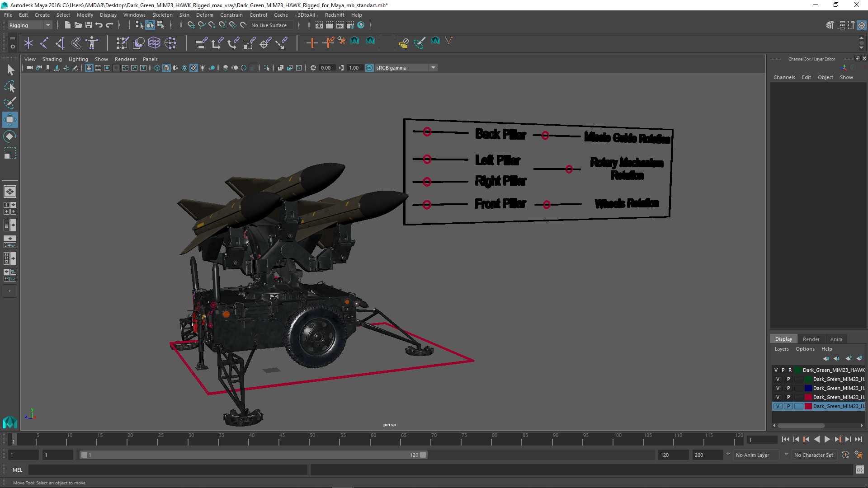Viewport: 868px width, 488px height.
Task: Toggle V visibility of top Dark_Green_MIM23_HAWK layer
Action: pyautogui.click(x=776, y=370)
